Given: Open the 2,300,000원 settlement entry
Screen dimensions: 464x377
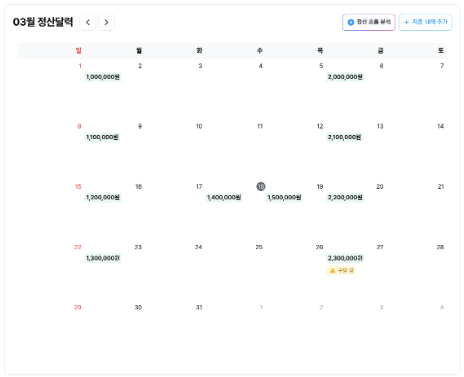Looking at the screenshot, I should pos(345,258).
